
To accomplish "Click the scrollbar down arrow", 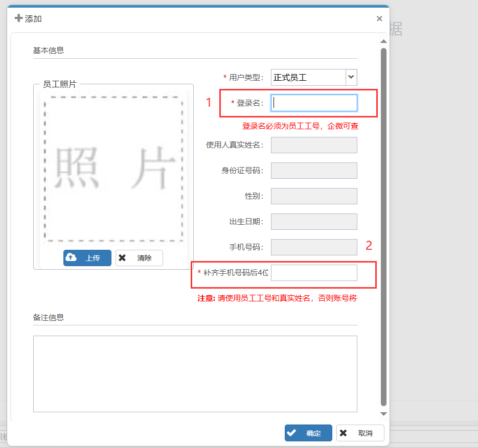I will [x=383, y=413].
